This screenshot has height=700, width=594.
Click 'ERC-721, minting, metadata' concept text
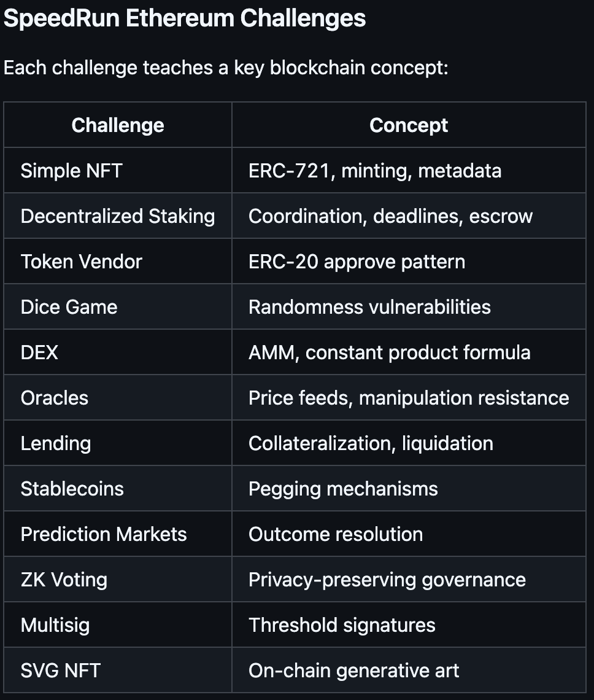375,171
